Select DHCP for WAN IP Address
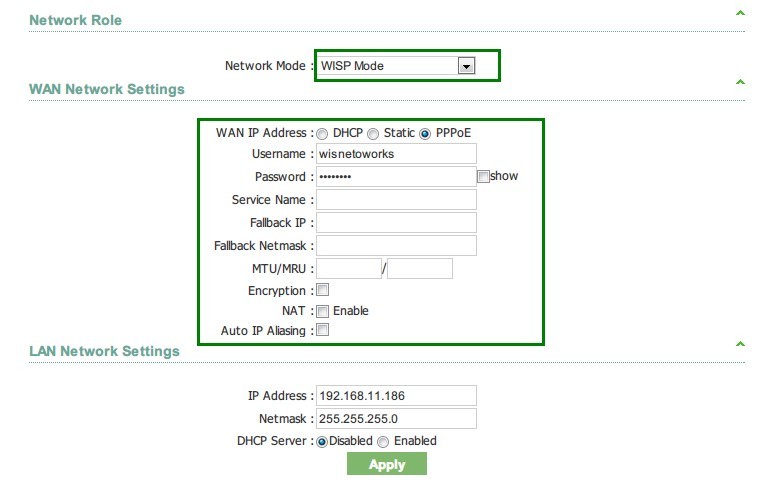Screen dimensions: 777x483 coord(323,133)
